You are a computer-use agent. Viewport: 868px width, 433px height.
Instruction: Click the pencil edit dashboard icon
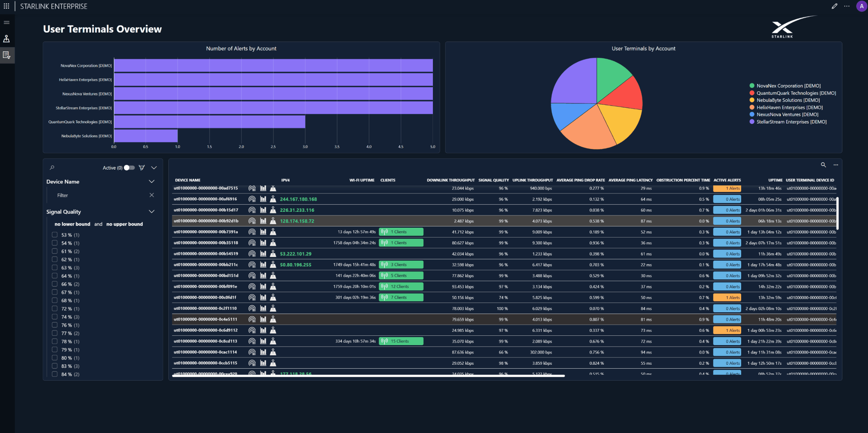click(834, 6)
